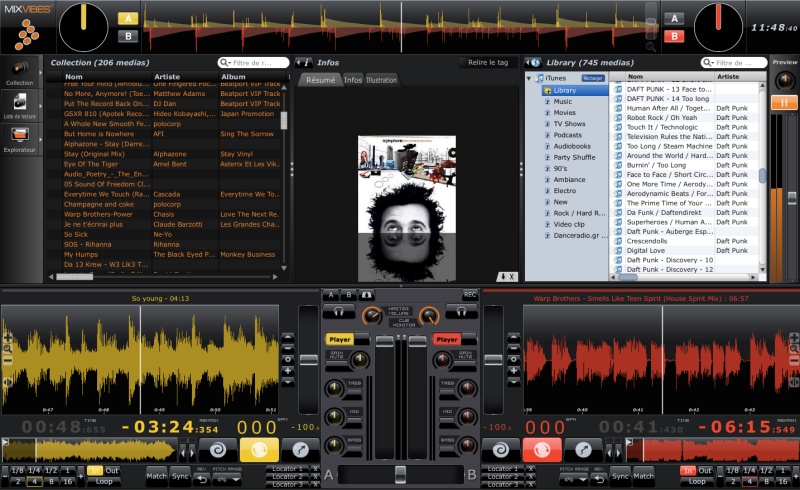Image resolution: width=800 pixels, height=490 pixels.
Task: Toggle the grey B button on the top left
Action: (x=128, y=36)
